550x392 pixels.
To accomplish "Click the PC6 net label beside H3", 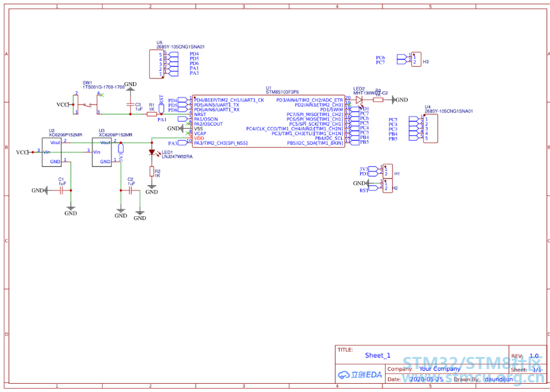I will point(380,57).
